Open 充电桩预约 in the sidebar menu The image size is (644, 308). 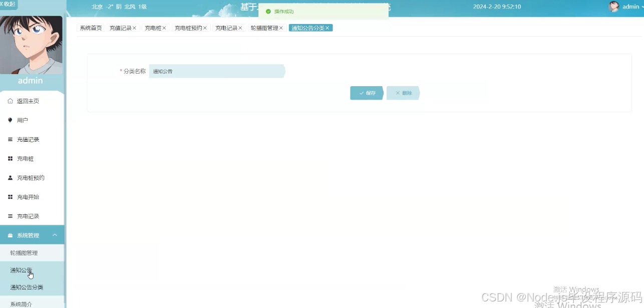pos(32,178)
